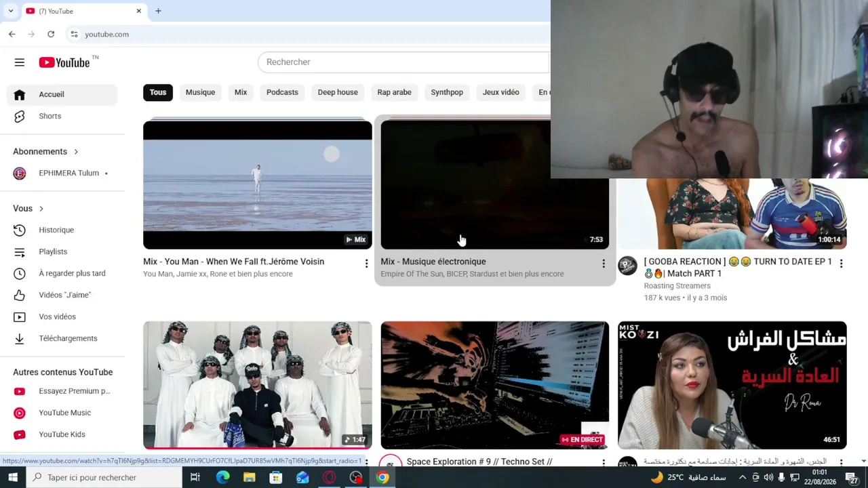
Task: Close the YouTube browser tab
Action: click(139, 11)
